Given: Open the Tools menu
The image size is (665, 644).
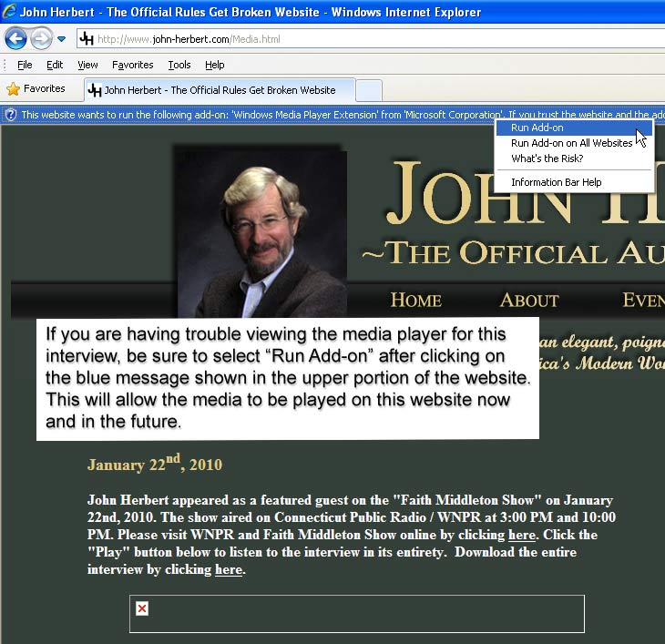Looking at the screenshot, I should click(x=179, y=65).
